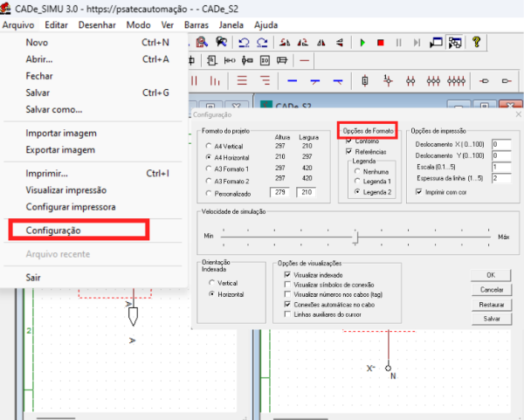Viewport: 524px width, 420px height.
Task: Select the IO box symbol icon
Action: pyautogui.click(x=265, y=60)
